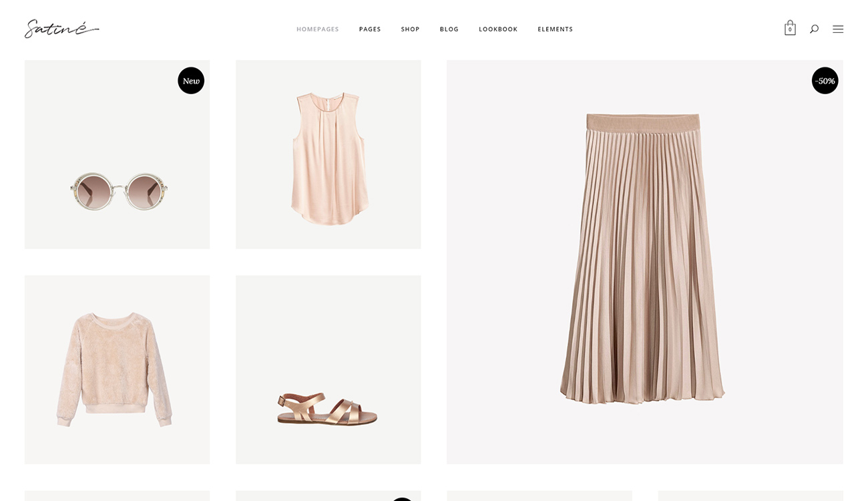Click the search magnifier icon

pyautogui.click(x=814, y=29)
